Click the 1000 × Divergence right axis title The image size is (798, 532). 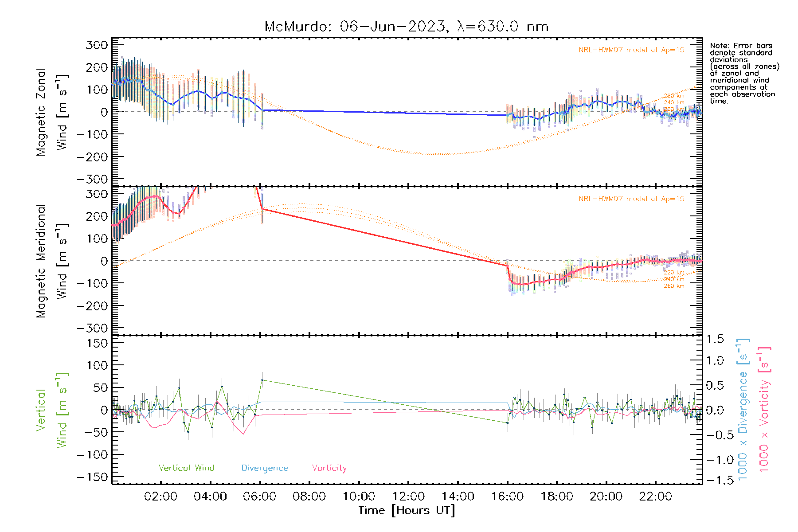coord(743,410)
